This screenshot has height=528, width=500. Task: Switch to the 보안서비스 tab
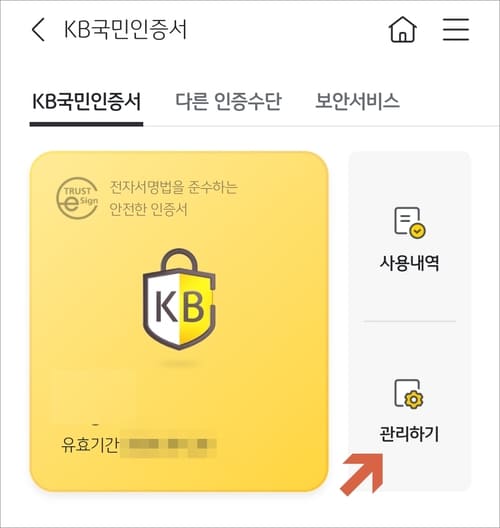(x=357, y=101)
